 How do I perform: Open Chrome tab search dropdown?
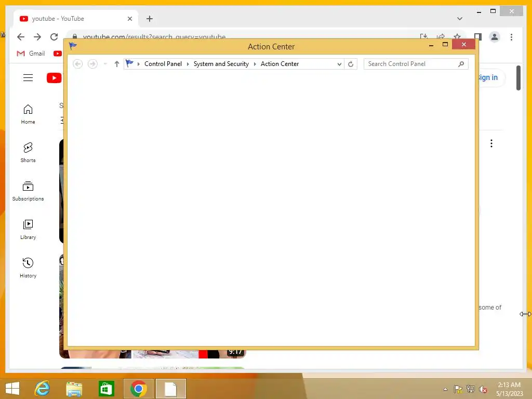pos(460,19)
